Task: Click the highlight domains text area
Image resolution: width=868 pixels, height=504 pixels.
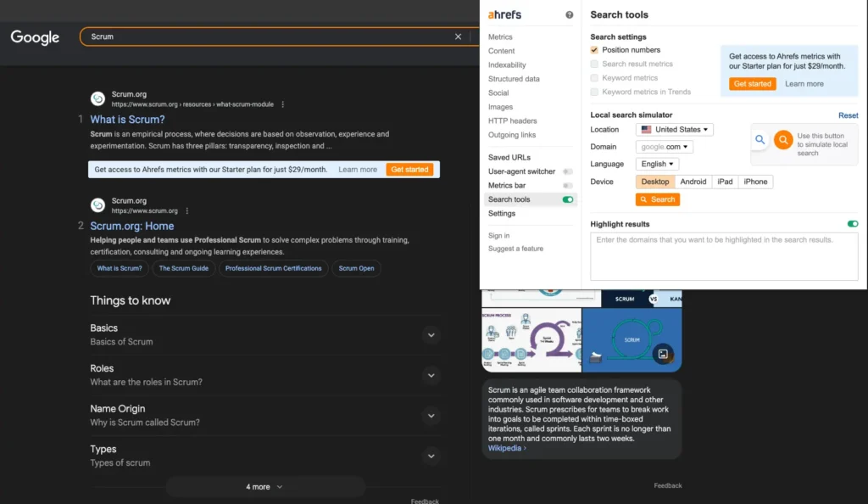Action: tap(724, 256)
